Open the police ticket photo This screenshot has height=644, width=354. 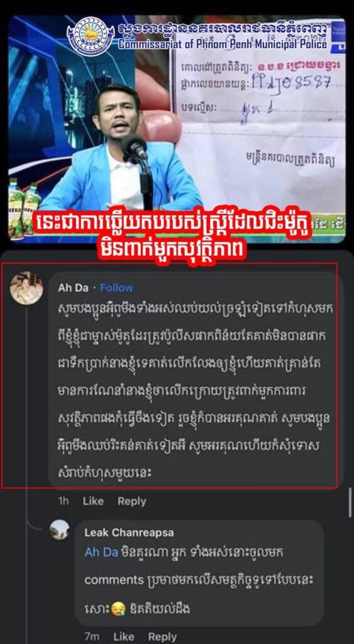[260, 119]
